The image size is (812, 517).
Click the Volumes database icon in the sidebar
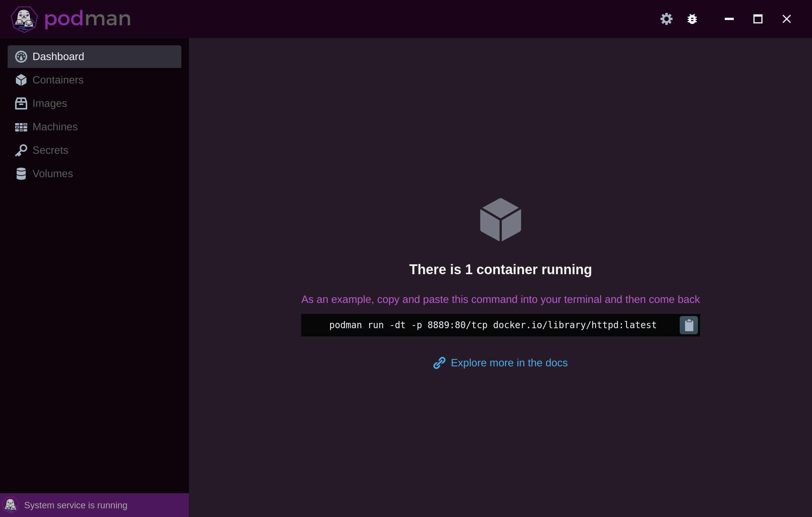[21, 174]
